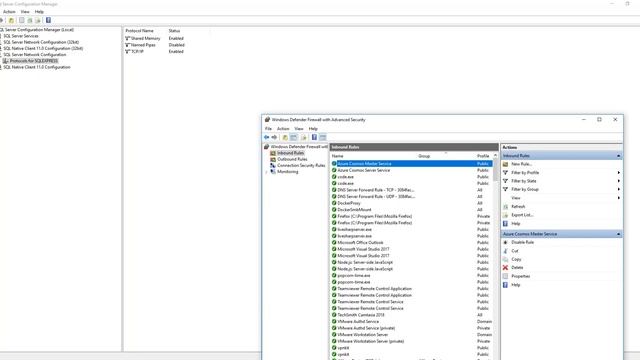This screenshot has width=640, height=360.
Task: Select SQL Native Client 11.0 Configuration (32bit)
Action: coord(43,48)
